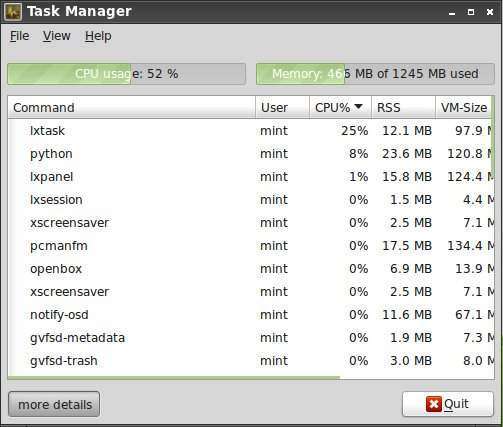This screenshot has width=503, height=427.
Task: Click the Memory usage progress bar
Action: (375, 74)
